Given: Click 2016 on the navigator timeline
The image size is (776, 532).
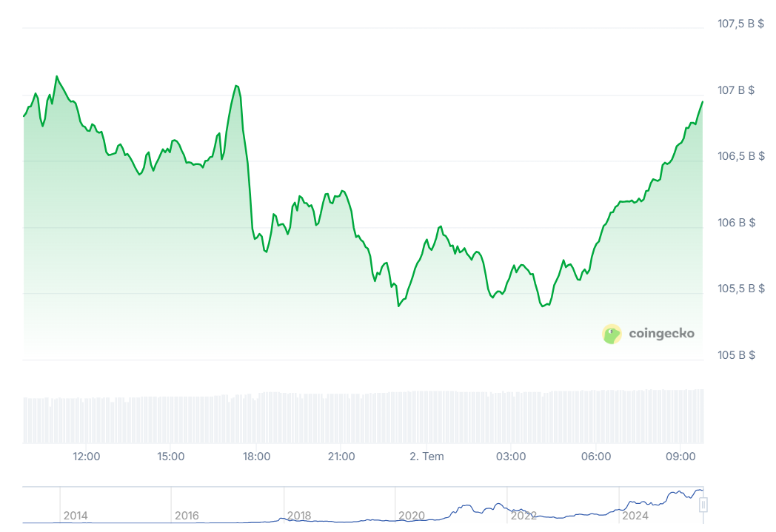Looking at the screenshot, I should [187, 516].
